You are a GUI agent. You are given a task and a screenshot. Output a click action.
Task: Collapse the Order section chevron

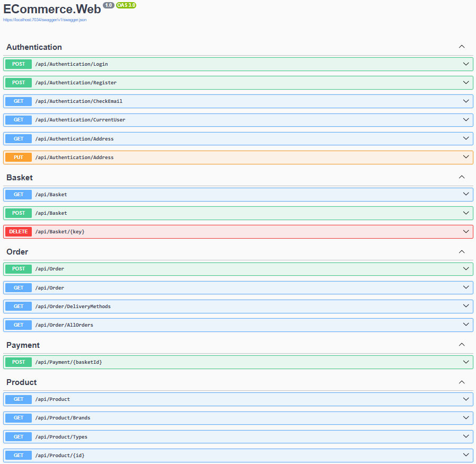pyautogui.click(x=462, y=252)
